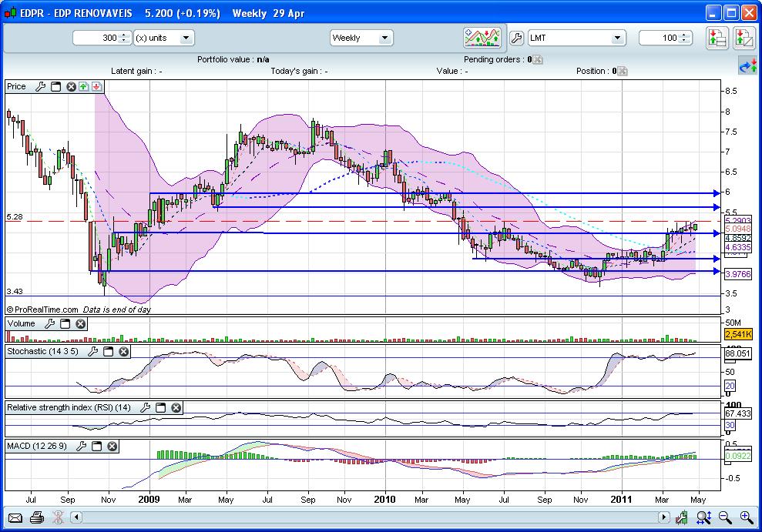Click the 2,541K volume value label
The height and width of the screenshot is (532, 762).
(x=738, y=334)
